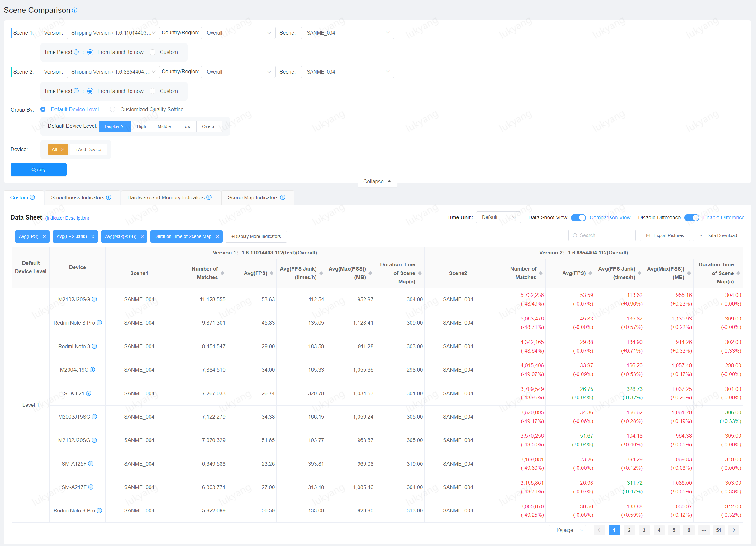The height and width of the screenshot is (546, 756).
Task: Select the Middle device level tab
Action: point(164,127)
